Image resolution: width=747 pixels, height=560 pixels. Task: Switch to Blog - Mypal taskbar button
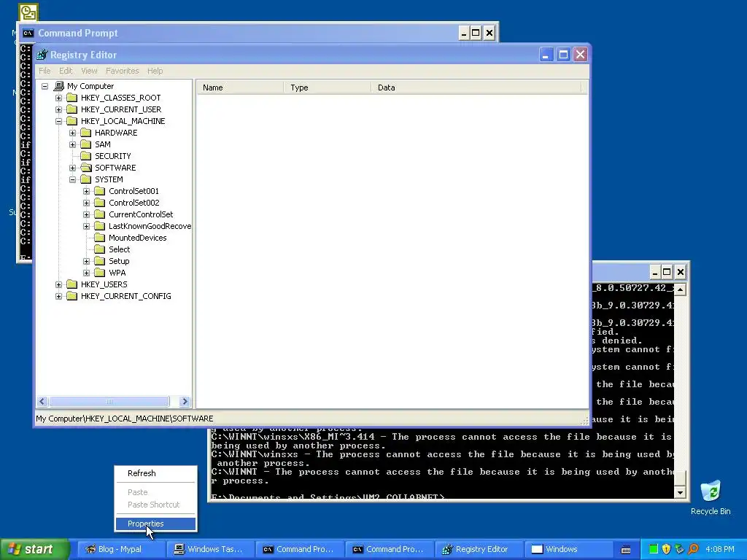pos(120,549)
